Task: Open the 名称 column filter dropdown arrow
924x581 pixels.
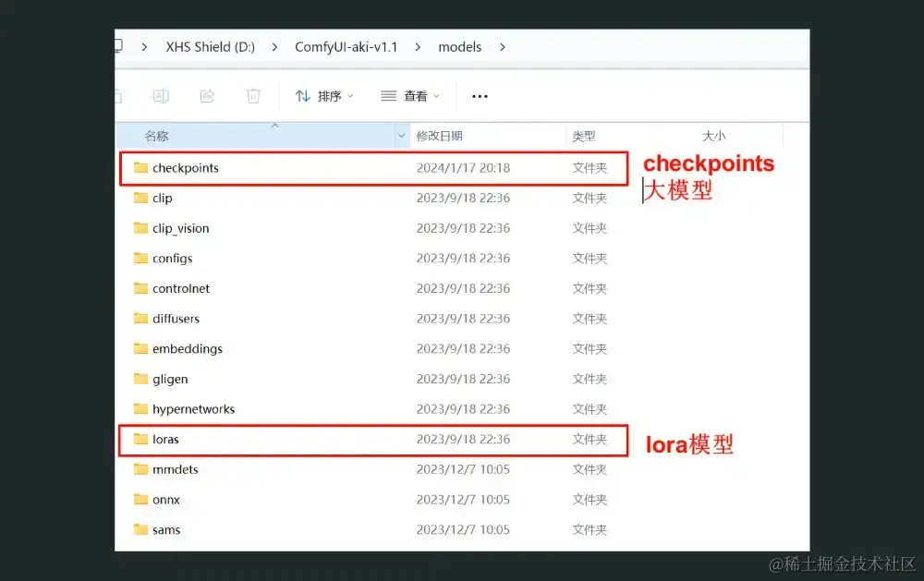Action: coord(401,136)
